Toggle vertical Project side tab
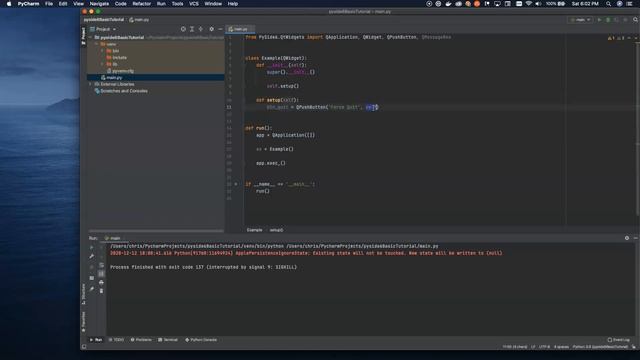This screenshot has width=640, height=360. click(84, 36)
